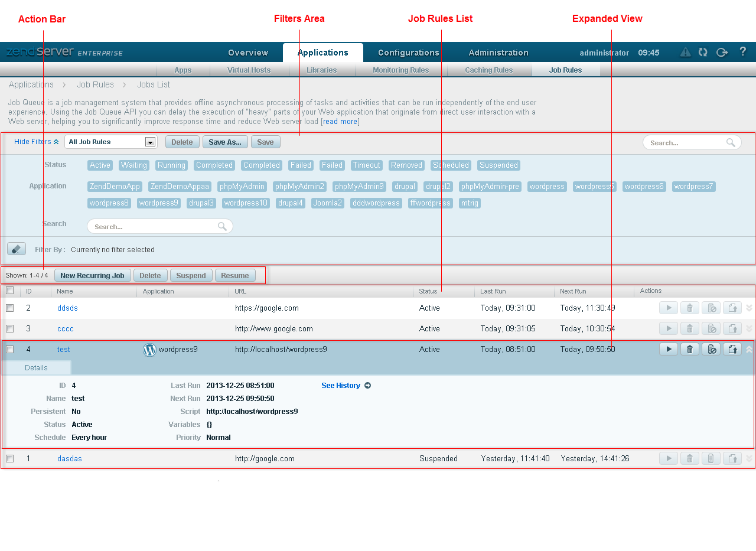Image resolution: width=756 pixels, height=551 pixels.
Task: Click the logout icon in header
Action: click(x=722, y=52)
